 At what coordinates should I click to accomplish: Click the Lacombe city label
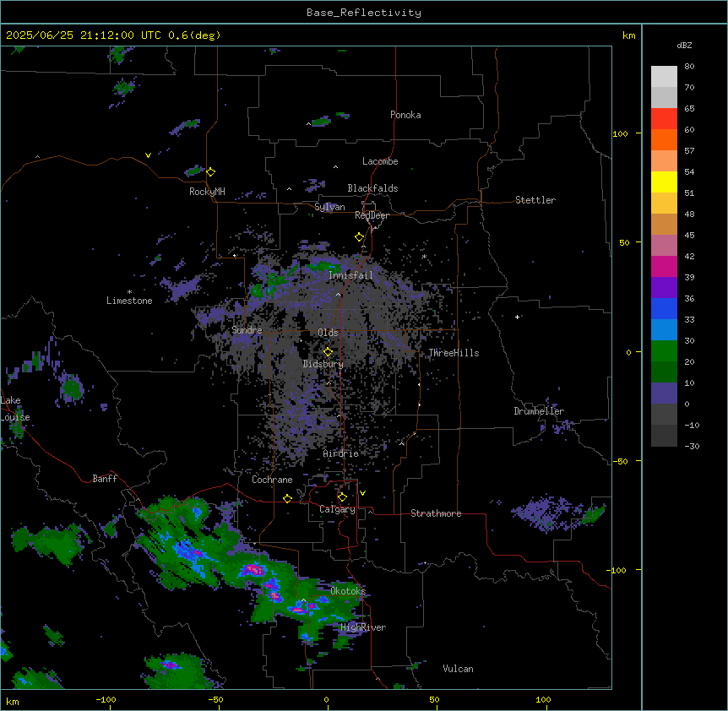pyautogui.click(x=380, y=161)
